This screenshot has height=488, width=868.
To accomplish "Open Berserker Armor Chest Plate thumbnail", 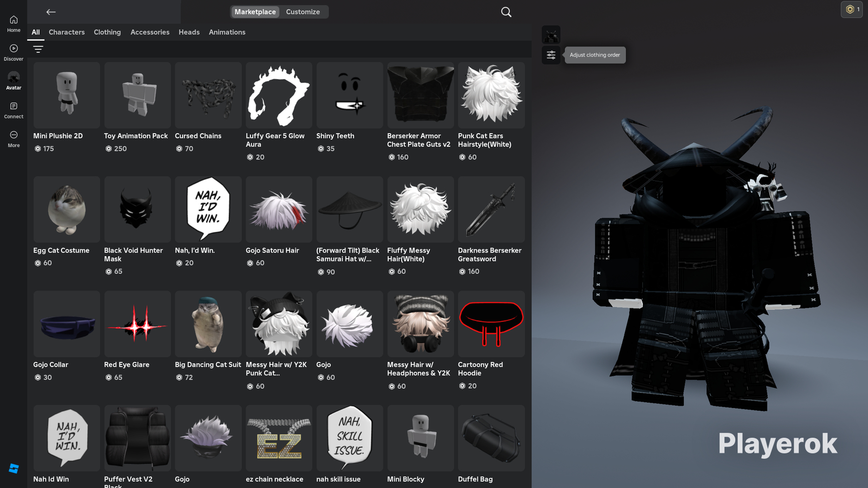I will 421,95.
